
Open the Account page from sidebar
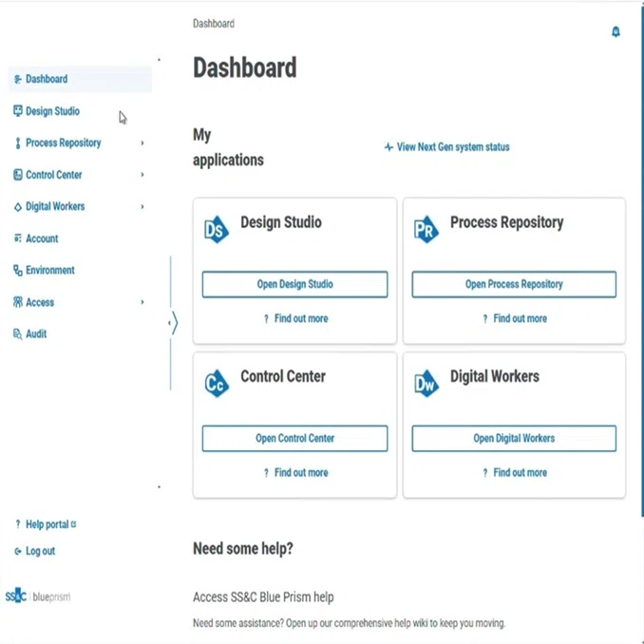coord(80,238)
